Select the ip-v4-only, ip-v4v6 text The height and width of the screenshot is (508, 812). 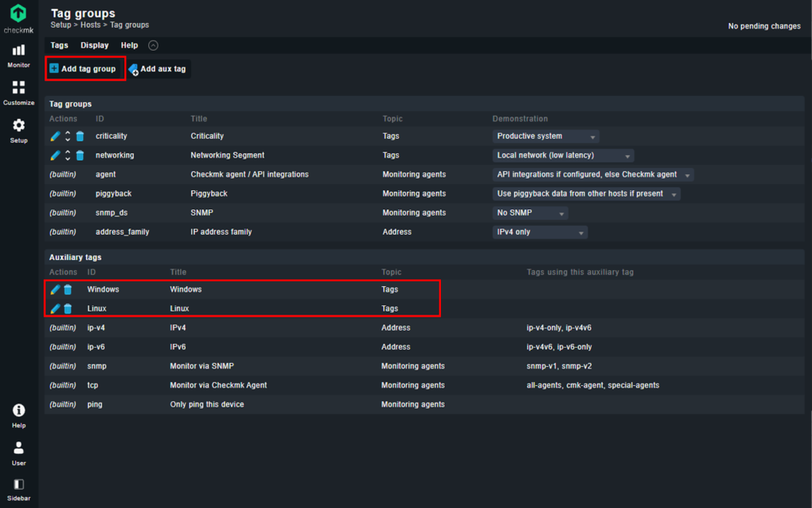pyautogui.click(x=559, y=327)
